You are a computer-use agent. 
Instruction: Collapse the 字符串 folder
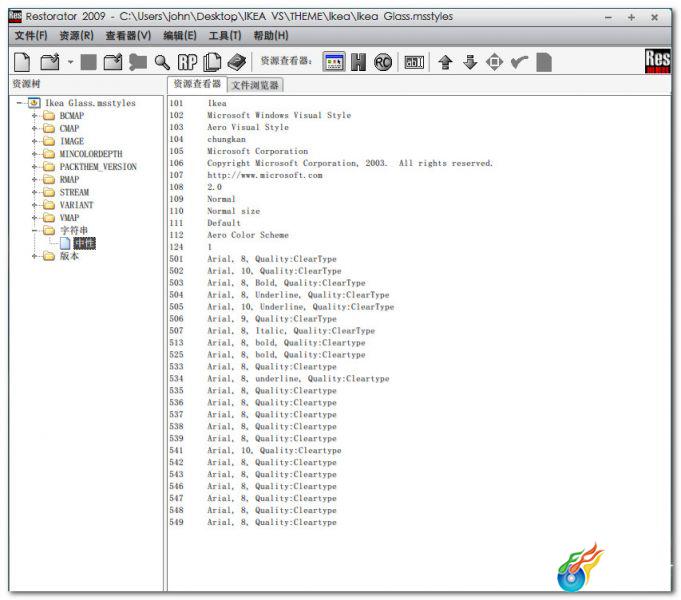34,230
